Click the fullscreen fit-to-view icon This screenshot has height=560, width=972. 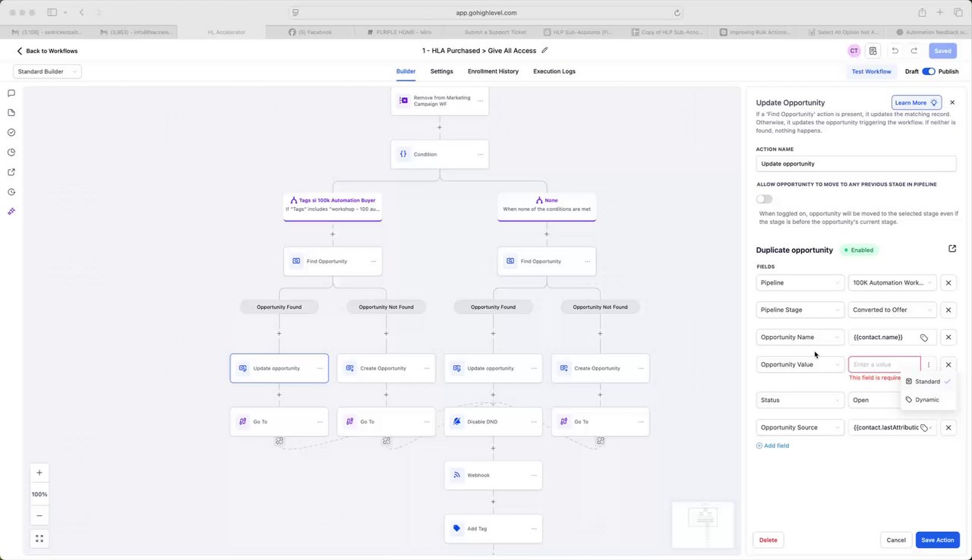pos(39,539)
